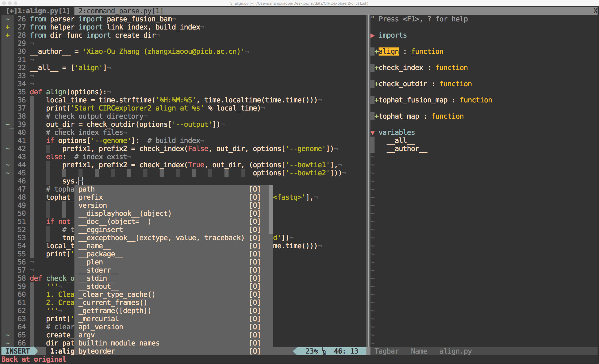Expand the tophat_map function fold

(376, 116)
